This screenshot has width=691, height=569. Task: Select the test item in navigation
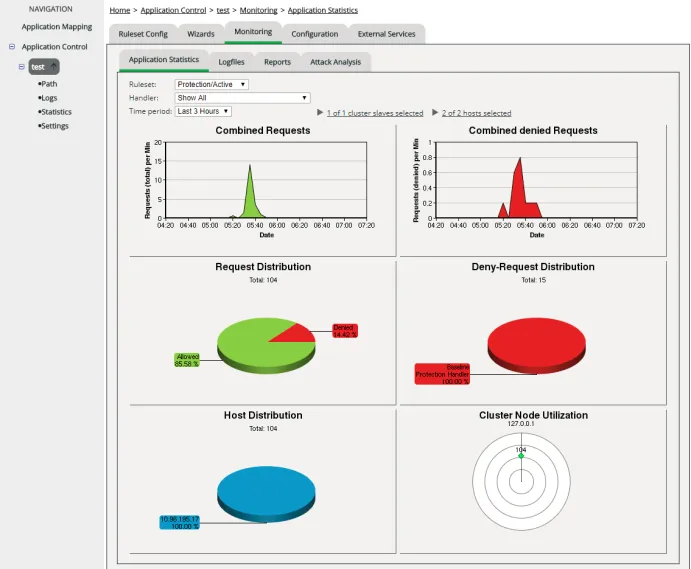pyautogui.click(x=38, y=67)
